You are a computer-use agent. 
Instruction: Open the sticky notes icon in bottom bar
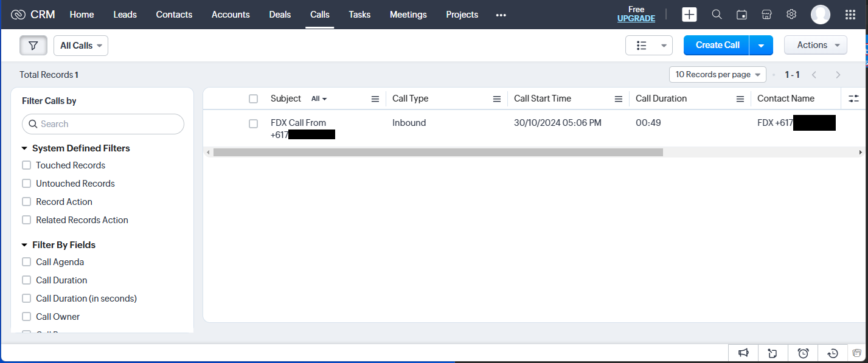point(773,353)
